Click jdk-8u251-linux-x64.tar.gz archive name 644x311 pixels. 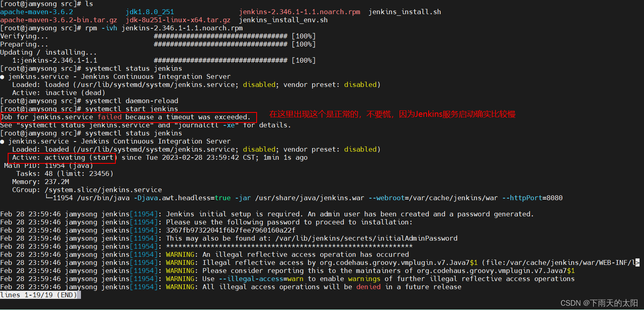[178, 20]
